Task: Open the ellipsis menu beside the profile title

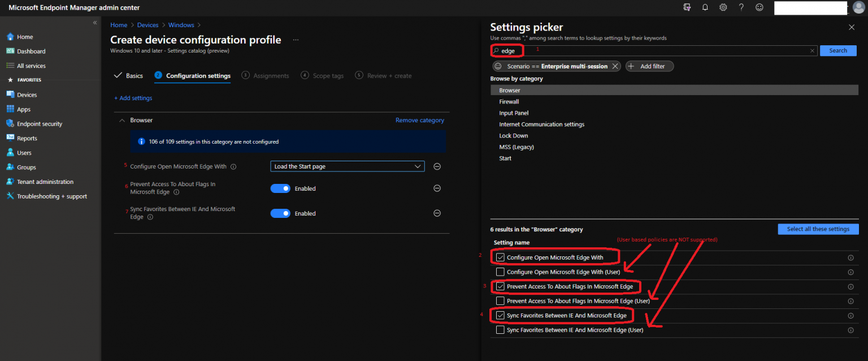Action: pos(296,40)
